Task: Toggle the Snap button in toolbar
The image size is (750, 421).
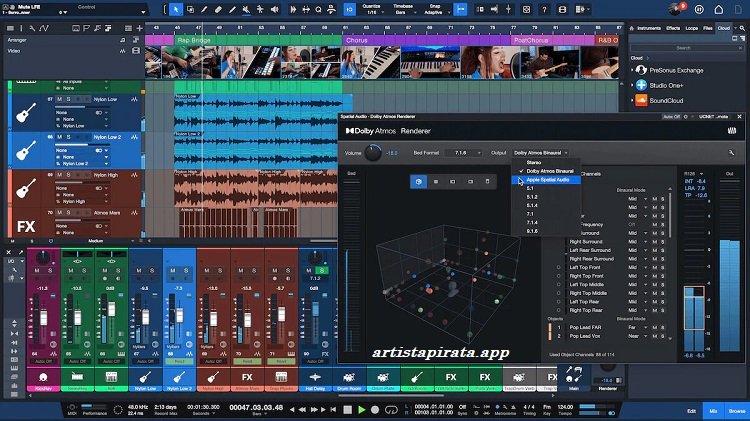Action: [460, 9]
